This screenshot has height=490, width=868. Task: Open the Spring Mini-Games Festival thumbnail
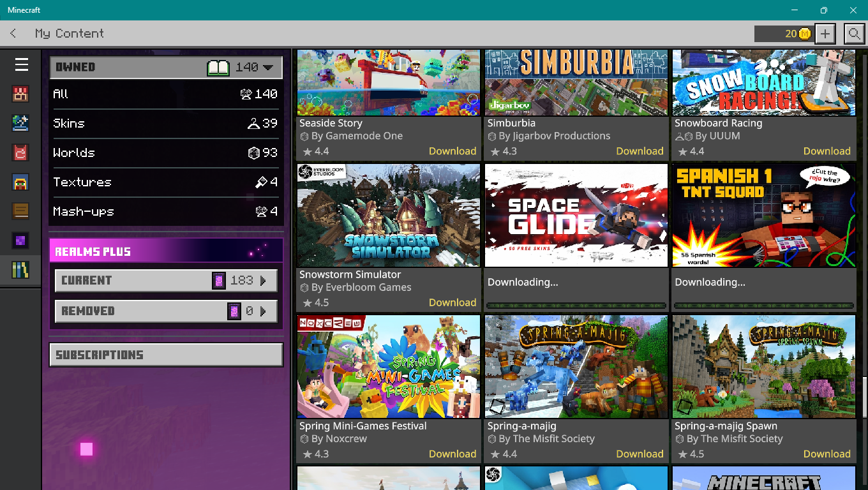[x=389, y=367]
